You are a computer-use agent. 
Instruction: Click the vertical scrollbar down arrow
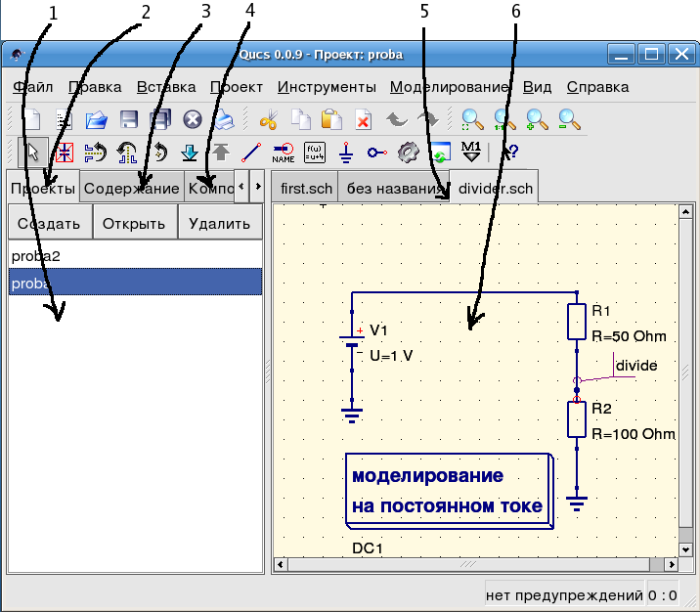pos(685,549)
